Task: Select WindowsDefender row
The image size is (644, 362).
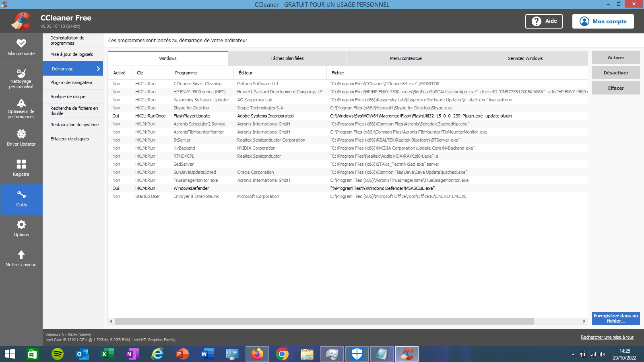Action: tap(348, 188)
